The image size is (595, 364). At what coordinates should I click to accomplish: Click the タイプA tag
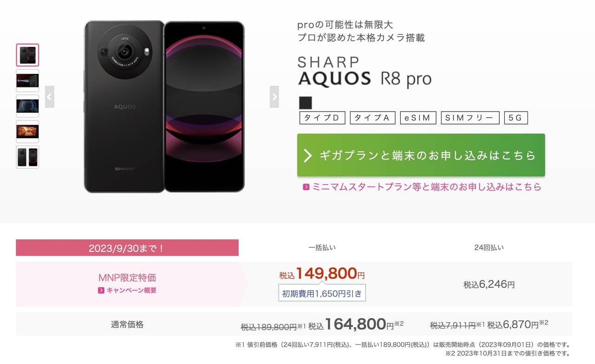click(x=372, y=118)
